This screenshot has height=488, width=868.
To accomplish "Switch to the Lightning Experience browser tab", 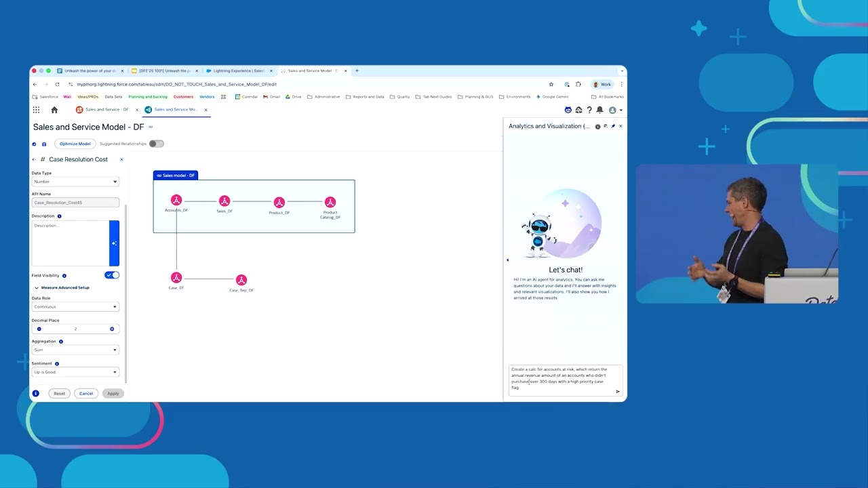I will tap(239, 70).
